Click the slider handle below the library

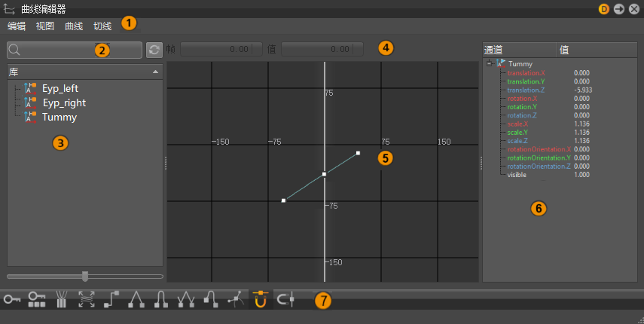(x=85, y=277)
